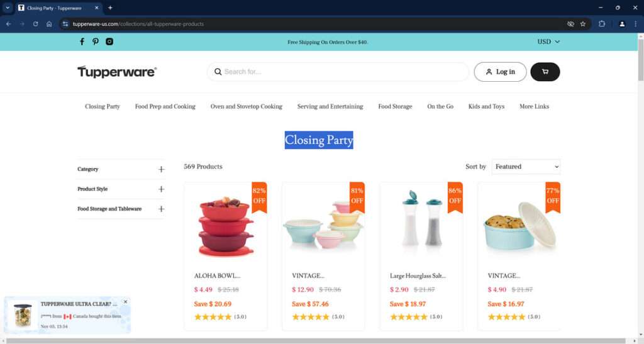Viewport: 644px width, 344px height.
Task: Open Kids and Toys menu
Action: (x=486, y=106)
